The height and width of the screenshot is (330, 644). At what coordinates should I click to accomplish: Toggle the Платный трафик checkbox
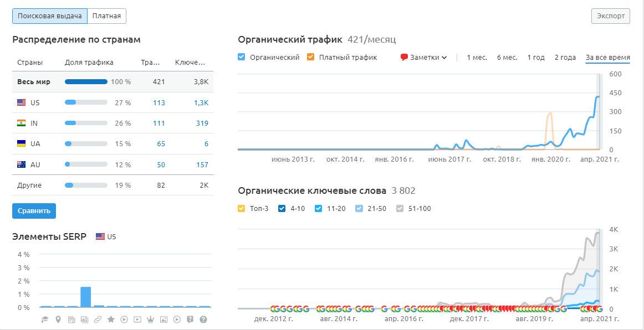click(x=310, y=57)
